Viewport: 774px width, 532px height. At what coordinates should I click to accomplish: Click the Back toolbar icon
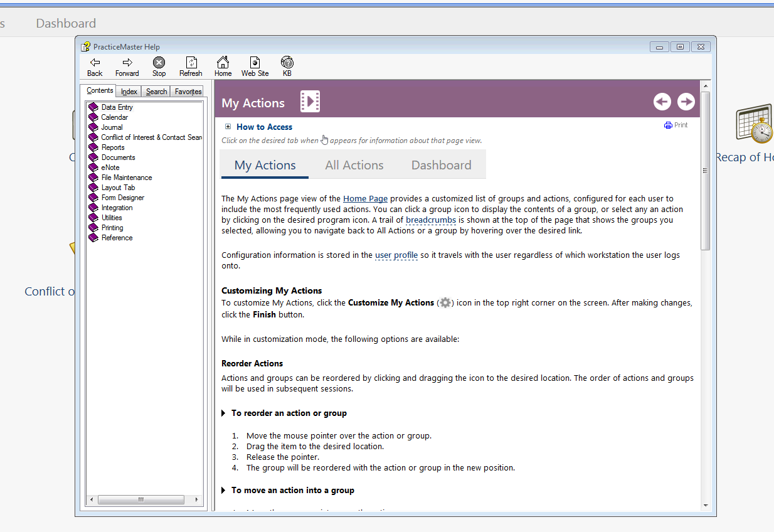click(x=95, y=63)
